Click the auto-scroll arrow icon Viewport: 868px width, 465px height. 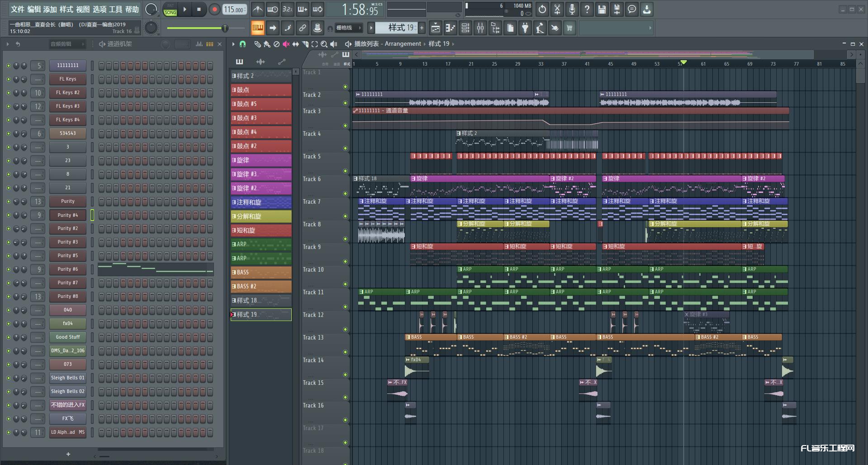273,28
